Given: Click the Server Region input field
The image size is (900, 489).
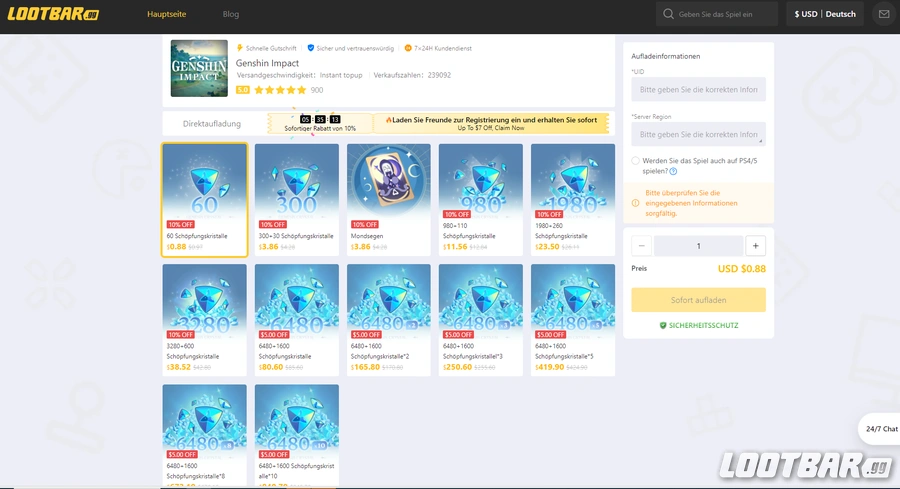Looking at the screenshot, I should (x=698, y=134).
